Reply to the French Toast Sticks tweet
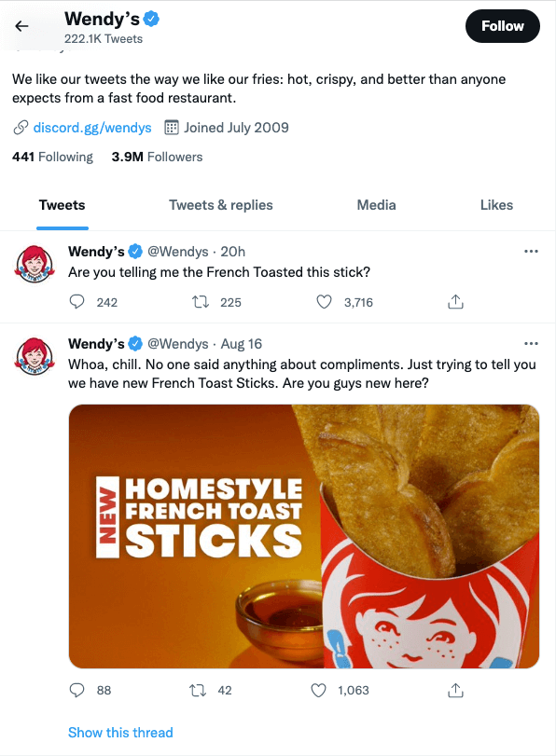556x756 pixels. pos(76,690)
